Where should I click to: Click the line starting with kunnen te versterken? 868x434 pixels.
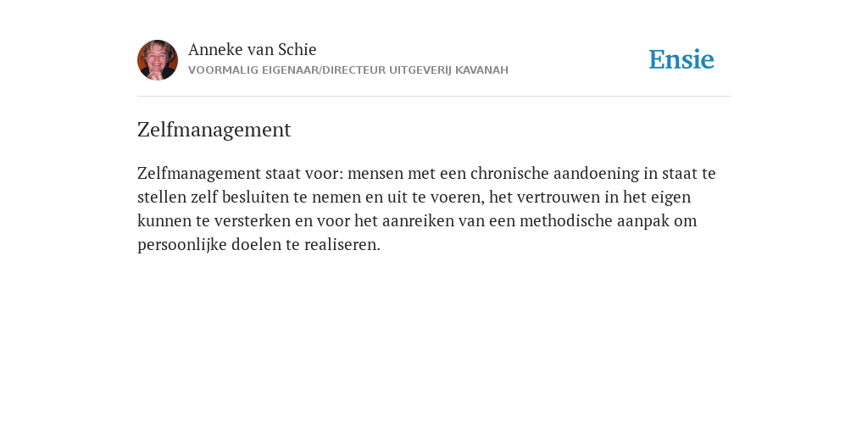pos(417,221)
